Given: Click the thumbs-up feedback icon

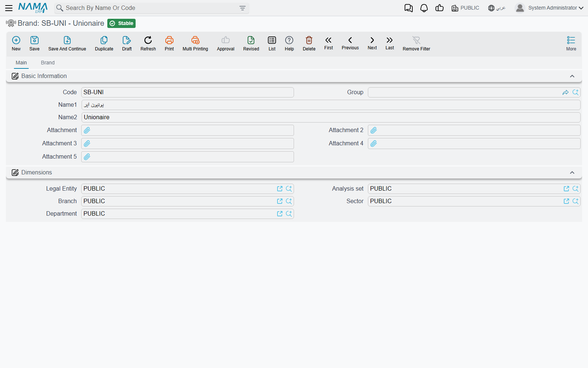Looking at the screenshot, I should (x=440, y=8).
